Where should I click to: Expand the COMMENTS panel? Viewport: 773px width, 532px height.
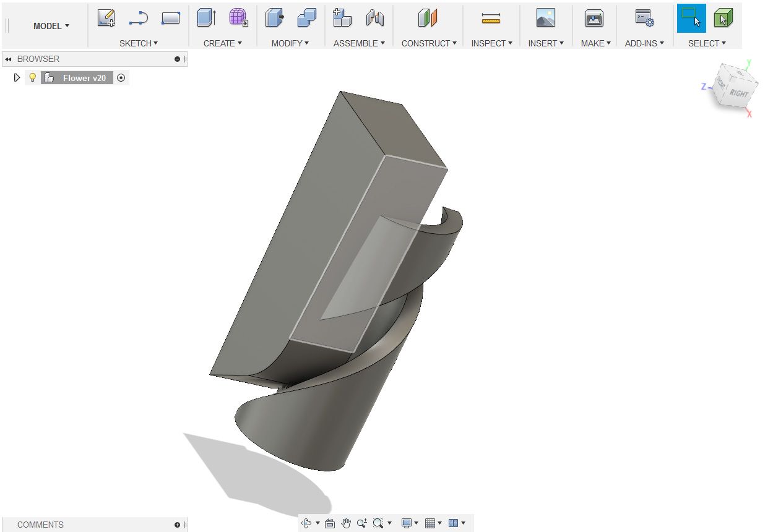tap(177, 525)
